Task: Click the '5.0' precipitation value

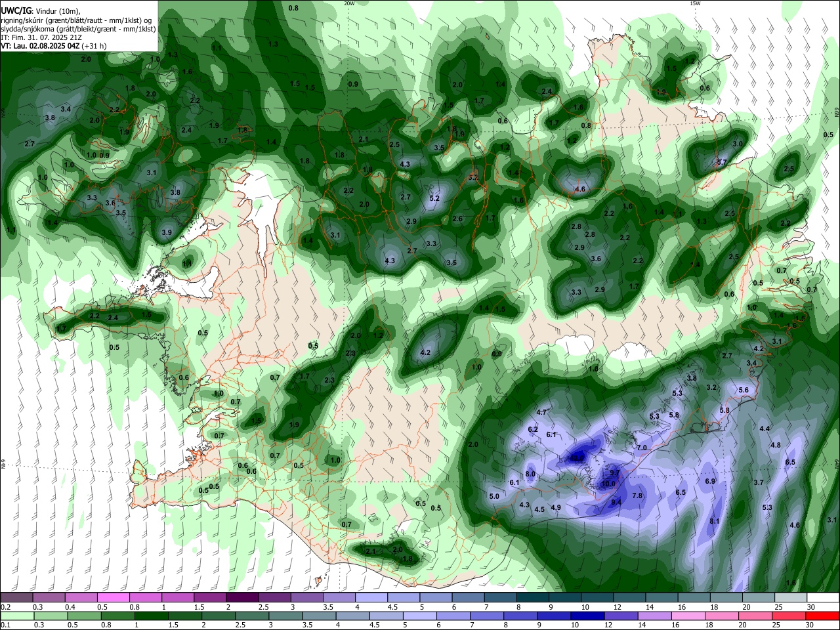Action: 494,496
